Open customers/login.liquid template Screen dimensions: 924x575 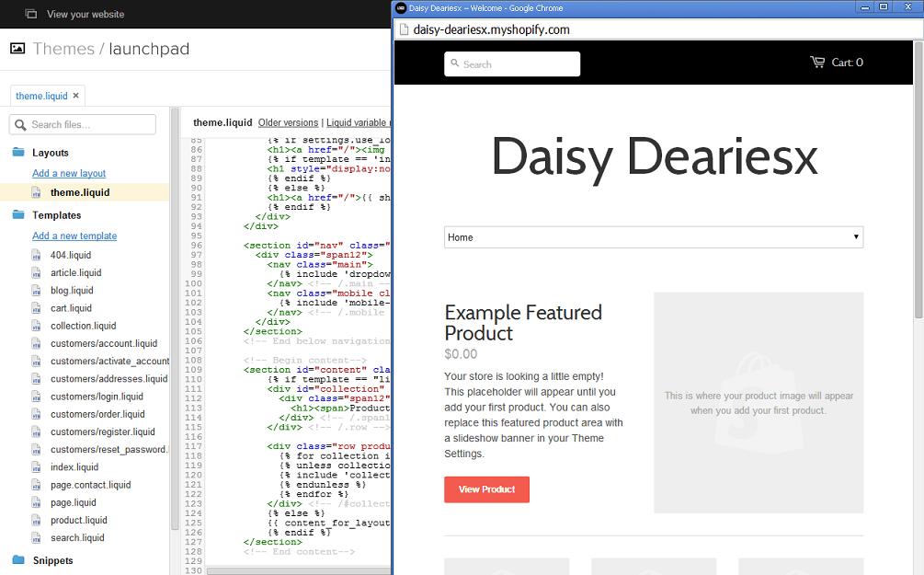[97, 397]
